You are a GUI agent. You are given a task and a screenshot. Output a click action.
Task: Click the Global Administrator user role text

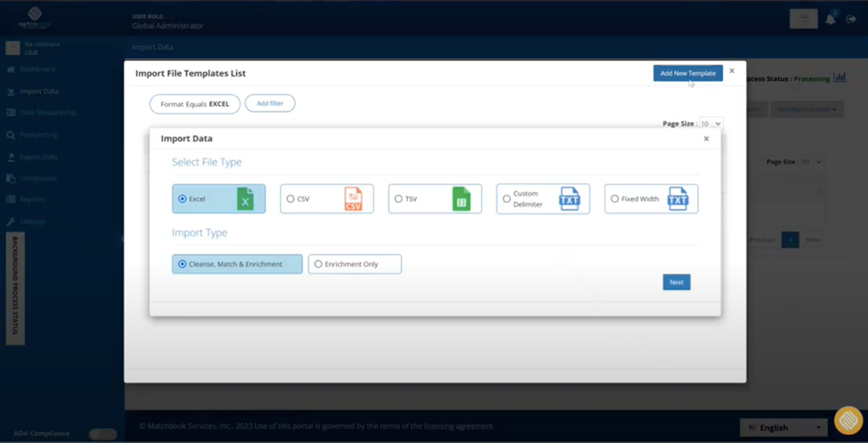coord(168,25)
